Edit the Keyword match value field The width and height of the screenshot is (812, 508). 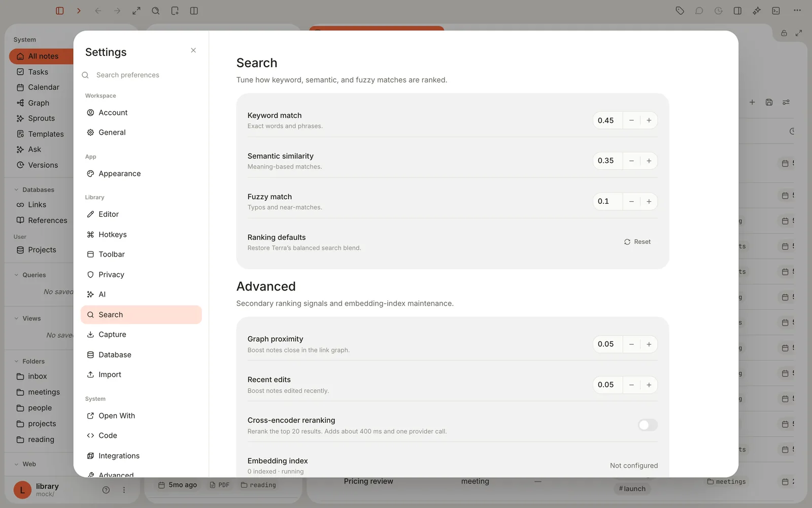pos(607,120)
